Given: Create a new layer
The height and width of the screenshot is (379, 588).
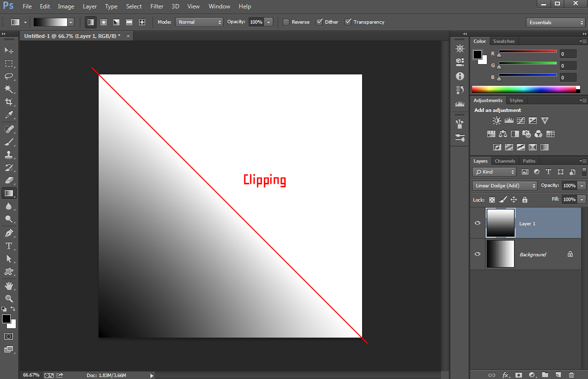Looking at the screenshot, I should click(x=558, y=375).
